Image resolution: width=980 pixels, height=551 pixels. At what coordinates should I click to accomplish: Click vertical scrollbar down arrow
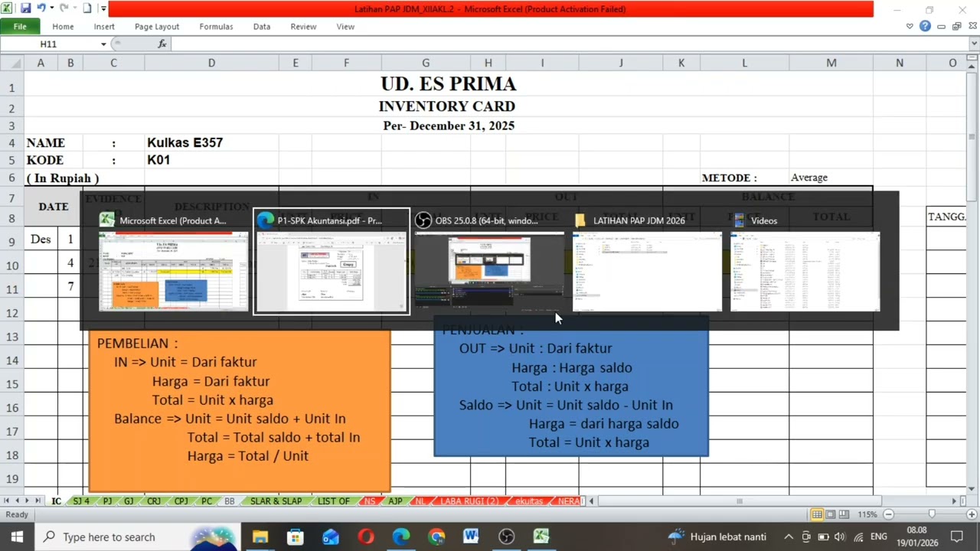tap(972, 488)
